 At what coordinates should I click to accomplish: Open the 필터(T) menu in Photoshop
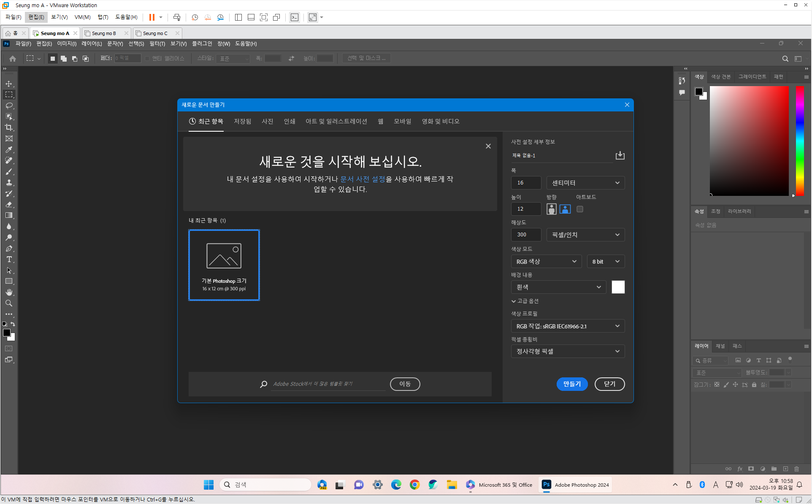click(157, 44)
